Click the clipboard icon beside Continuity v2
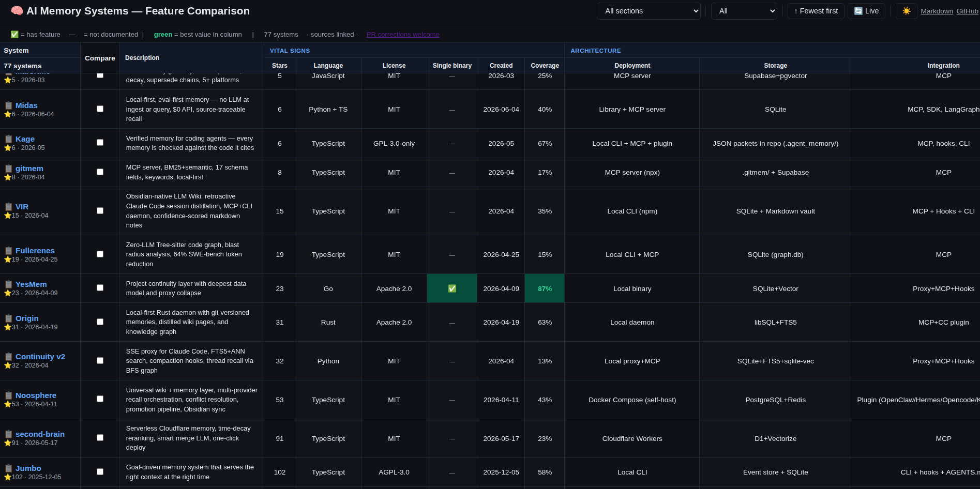 (x=9, y=357)
